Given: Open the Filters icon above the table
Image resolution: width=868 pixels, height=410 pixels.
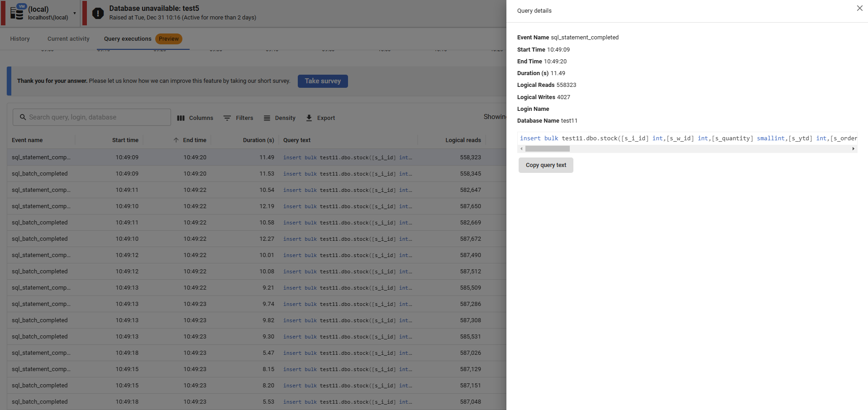Looking at the screenshot, I should [x=227, y=118].
